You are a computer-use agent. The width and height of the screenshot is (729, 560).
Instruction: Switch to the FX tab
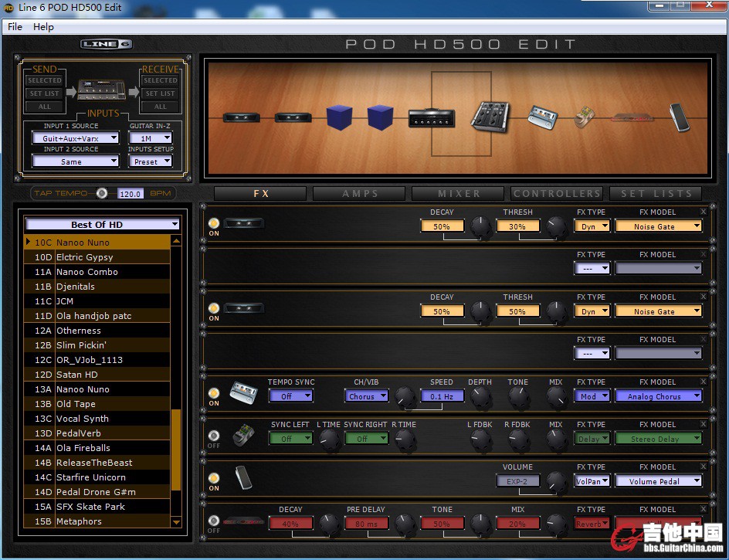260,193
